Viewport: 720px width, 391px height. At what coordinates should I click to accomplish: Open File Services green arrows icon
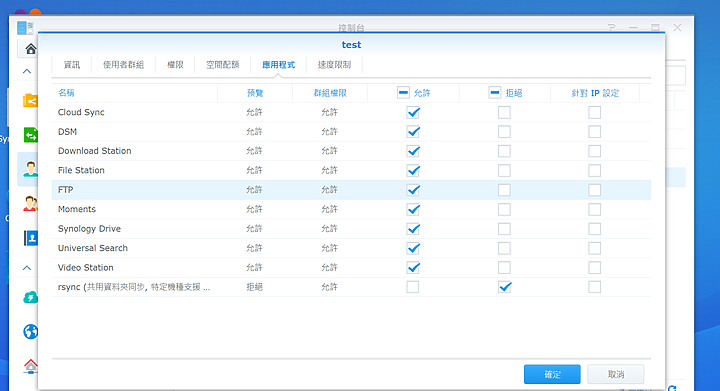pos(30,135)
